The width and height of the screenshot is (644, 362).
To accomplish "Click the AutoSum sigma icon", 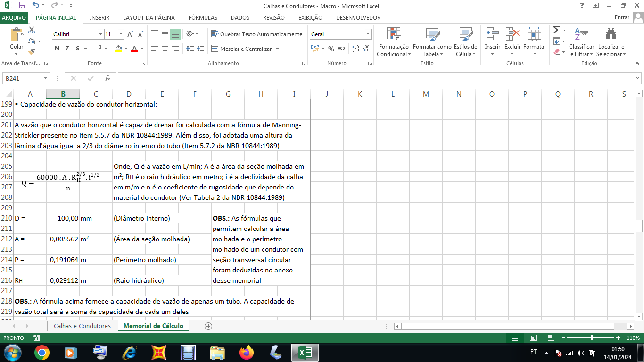I will 557,30.
